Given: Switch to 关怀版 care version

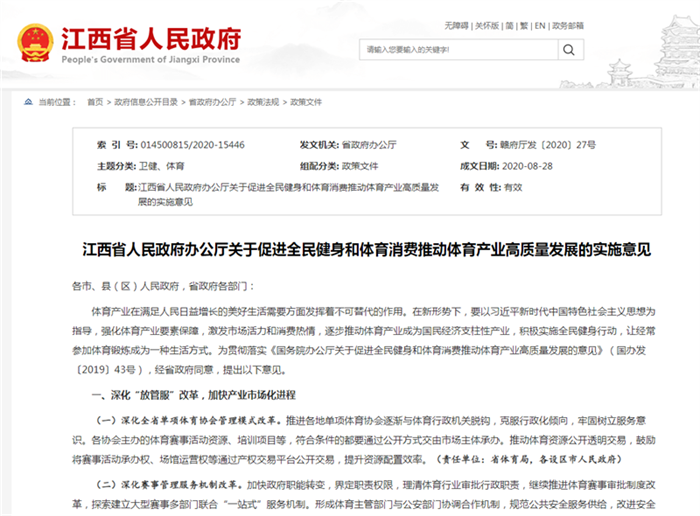Looking at the screenshot, I should (487, 25).
